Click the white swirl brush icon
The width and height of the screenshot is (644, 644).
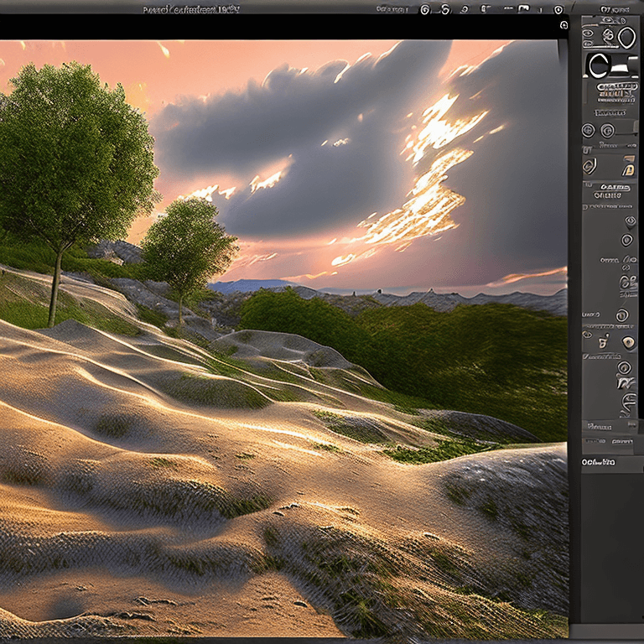(x=625, y=382)
